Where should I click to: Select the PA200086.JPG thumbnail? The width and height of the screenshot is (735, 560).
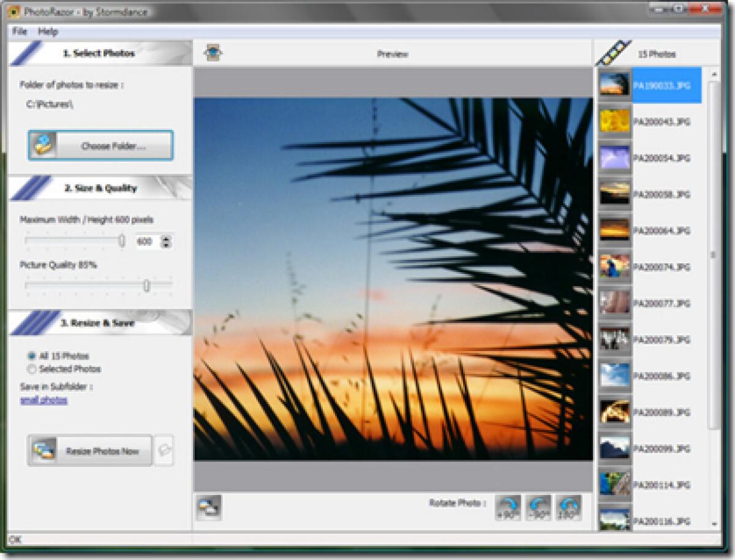(x=616, y=376)
